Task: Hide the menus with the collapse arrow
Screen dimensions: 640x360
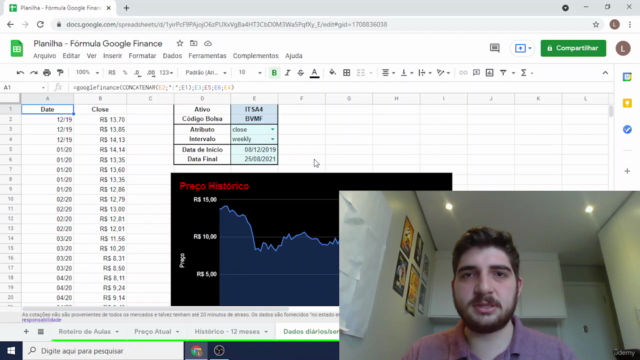Action: [605, 73]
